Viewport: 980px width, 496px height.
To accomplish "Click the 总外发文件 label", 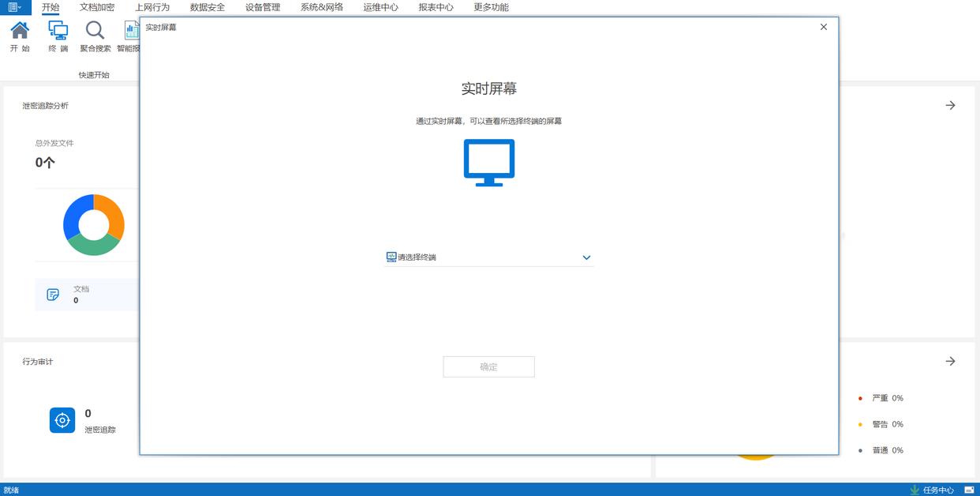I will click(x=54, y=144).
